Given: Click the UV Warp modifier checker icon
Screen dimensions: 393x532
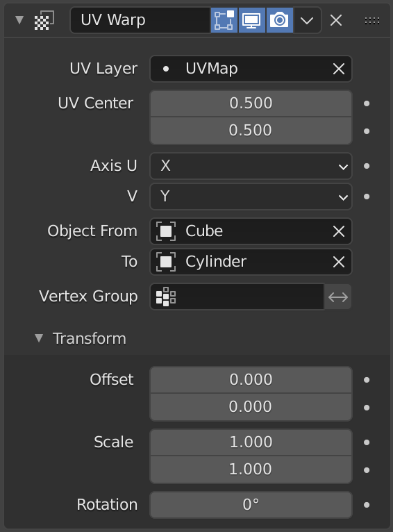Looking at the screenshot, I should (44, 21).
